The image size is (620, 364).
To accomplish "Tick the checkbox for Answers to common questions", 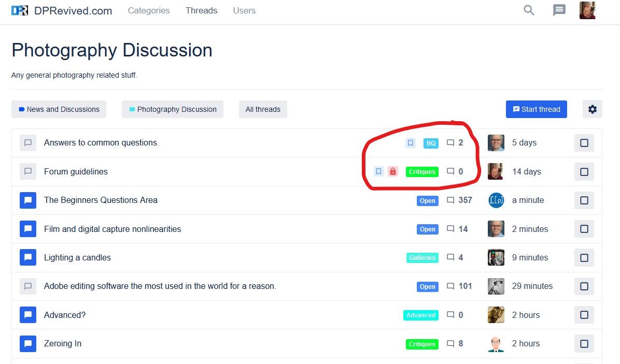I will pyautogui.click(x=584, y=143).
